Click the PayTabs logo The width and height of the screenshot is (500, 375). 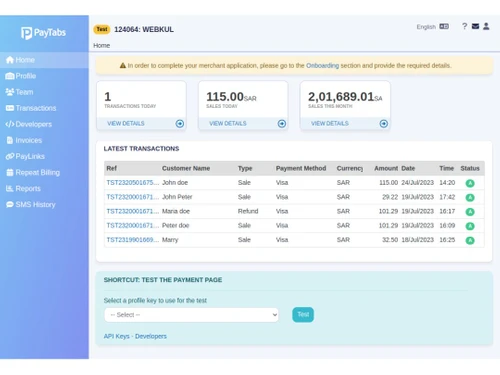(43, 33)
